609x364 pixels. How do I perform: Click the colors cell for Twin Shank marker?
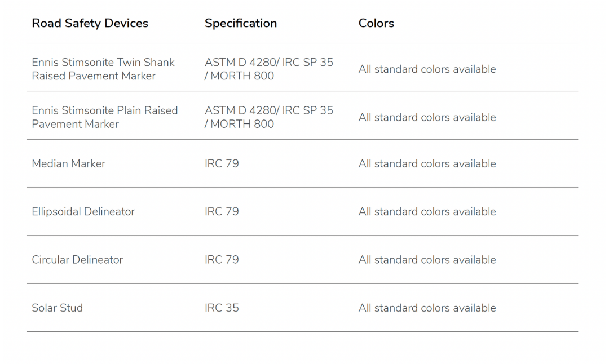tap(427, 69)
